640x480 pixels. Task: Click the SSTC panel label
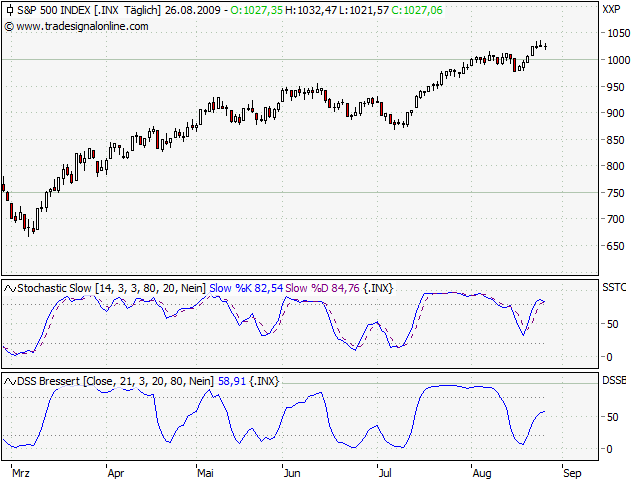(614, 287)
